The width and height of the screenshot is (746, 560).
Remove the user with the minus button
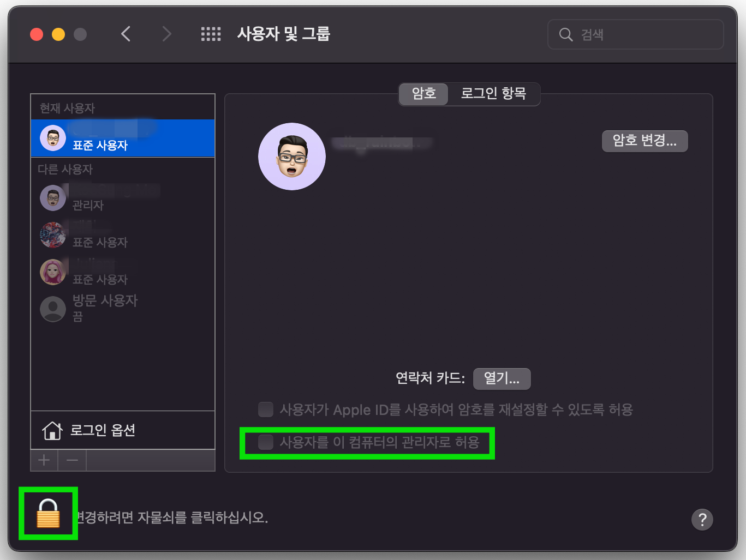click(72, 461)
